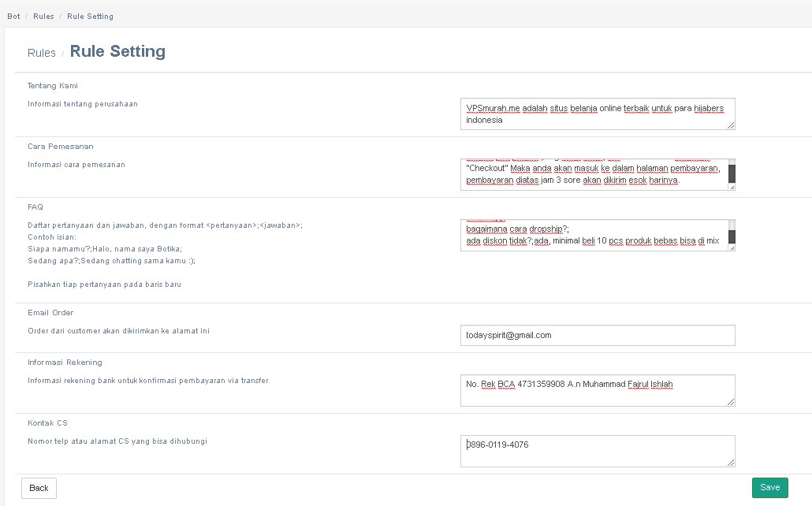The height and width of the screenshot is (506, 812).
Task: Click the FAQ textarea scrollbar
Action: pyautogui.click(x=732, y=235)
